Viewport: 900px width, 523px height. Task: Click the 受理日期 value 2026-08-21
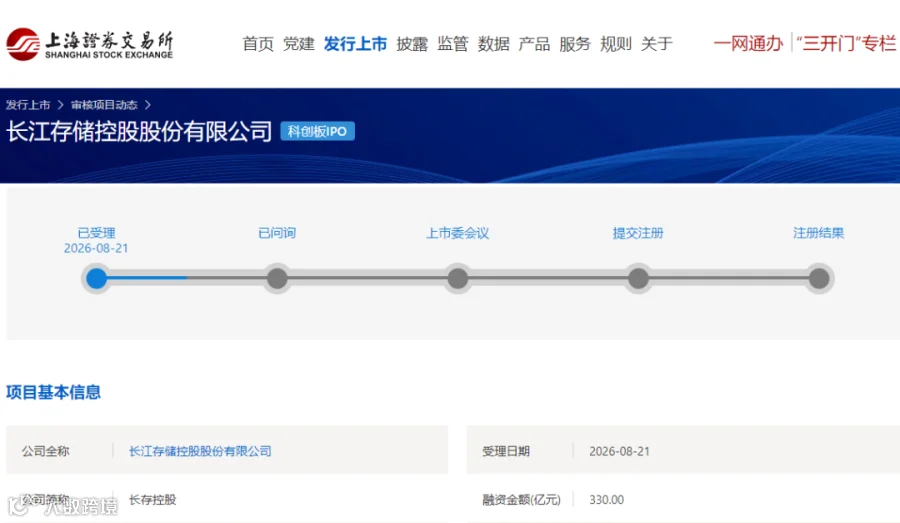(x=619, y=451)
